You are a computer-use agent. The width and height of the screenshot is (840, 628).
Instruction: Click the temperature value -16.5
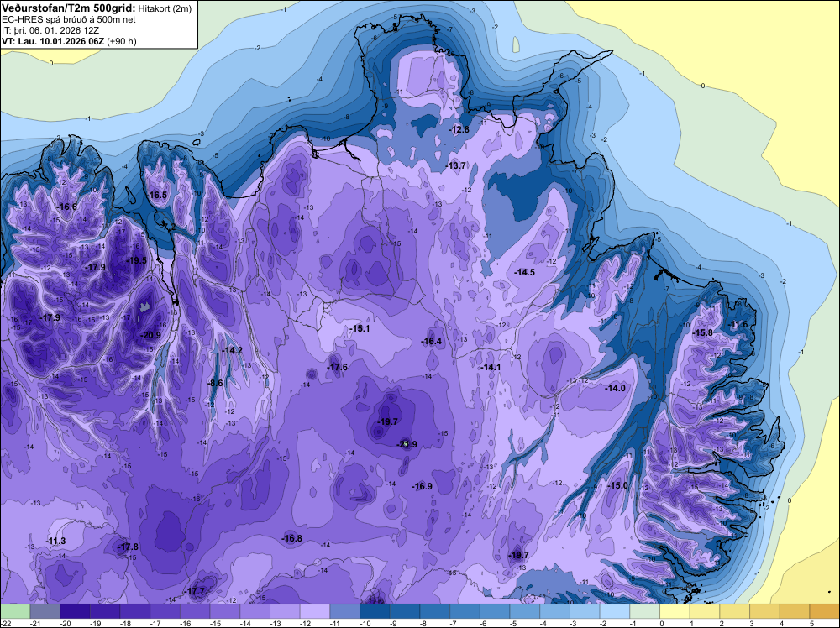(x=157, y=195)
